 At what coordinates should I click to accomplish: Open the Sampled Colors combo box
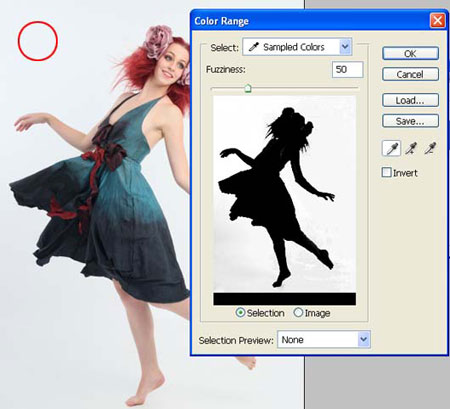point(297,47)
